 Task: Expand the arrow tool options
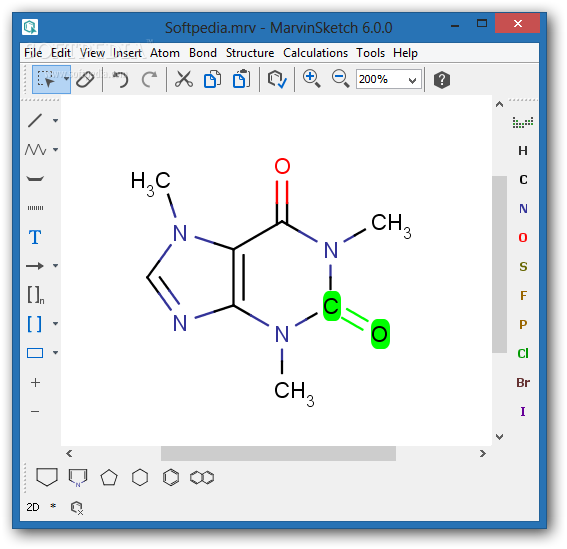point(55,266)
